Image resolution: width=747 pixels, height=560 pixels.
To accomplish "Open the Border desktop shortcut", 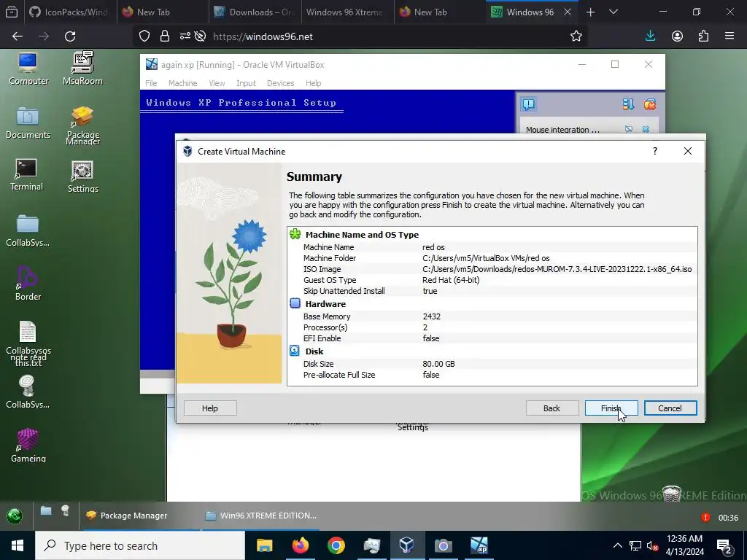I will click(x=28, y=284).
